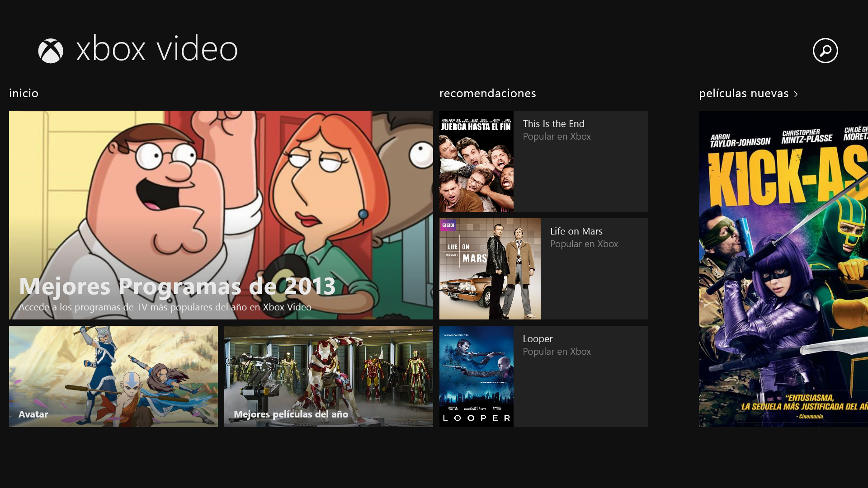
Task: Open Mejores películas del año tile
Action: coord(328,376)
